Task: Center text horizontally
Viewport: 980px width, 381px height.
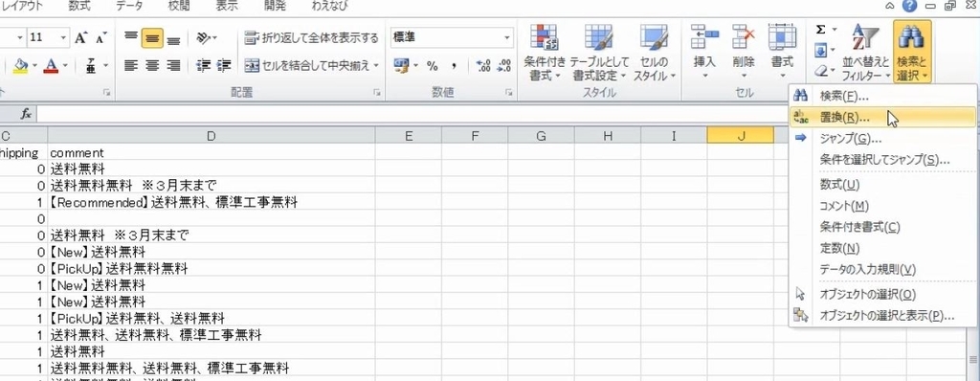Action: pyautogui.click(x=152, y=65)
